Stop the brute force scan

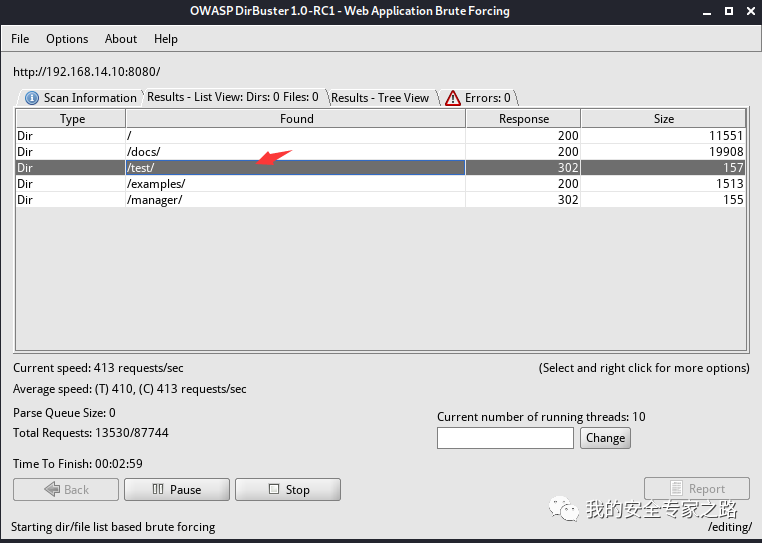point(288,490)
